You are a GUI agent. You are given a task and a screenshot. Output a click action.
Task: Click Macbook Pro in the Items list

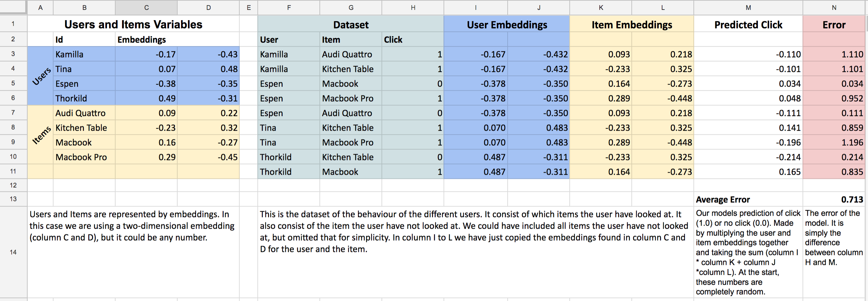[84, 157]
